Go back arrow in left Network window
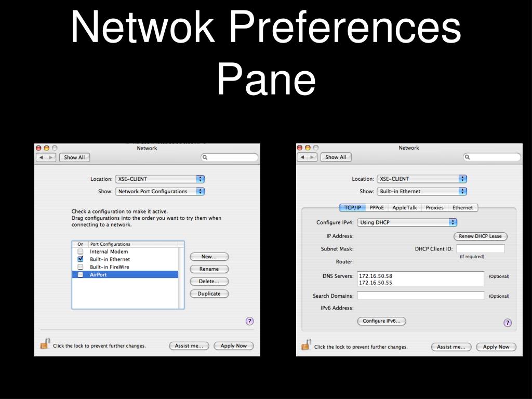Viewport: 532px width, 399px height. pos(42,157)
